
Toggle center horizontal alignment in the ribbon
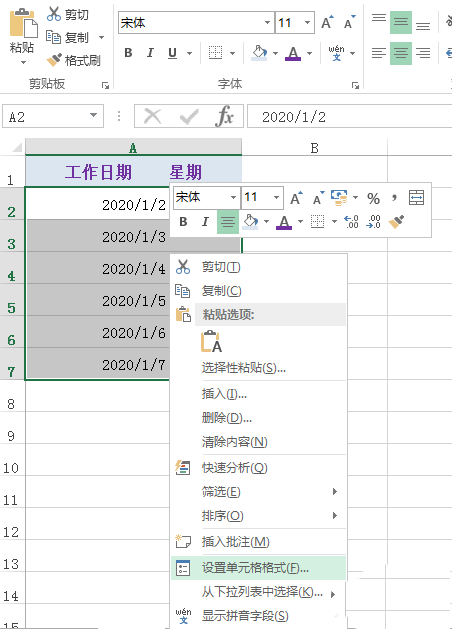[401, 53]
